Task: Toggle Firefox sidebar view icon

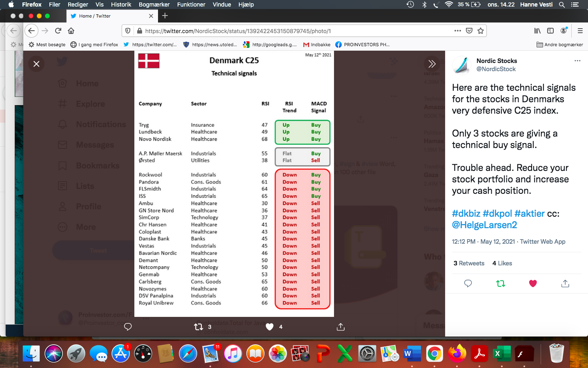Action: [550, 31]
